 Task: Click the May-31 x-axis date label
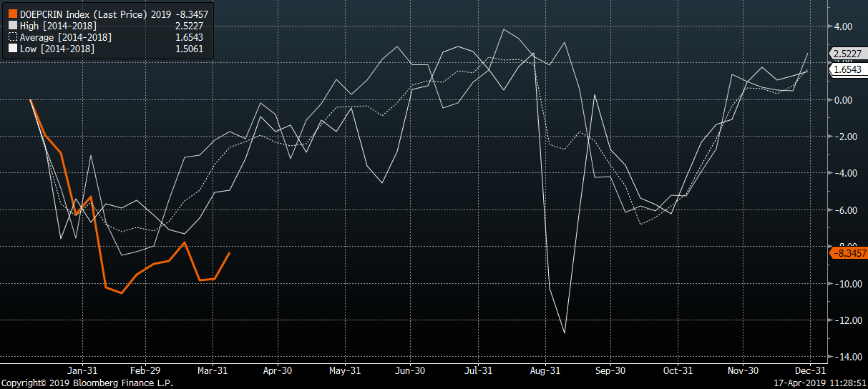coord(345,371)
